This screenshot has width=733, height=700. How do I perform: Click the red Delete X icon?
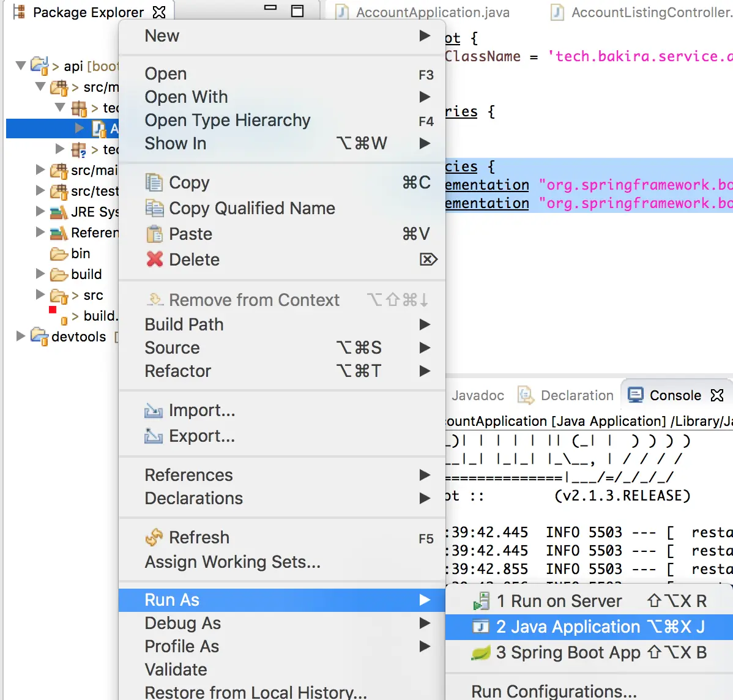tap(154, 259)
